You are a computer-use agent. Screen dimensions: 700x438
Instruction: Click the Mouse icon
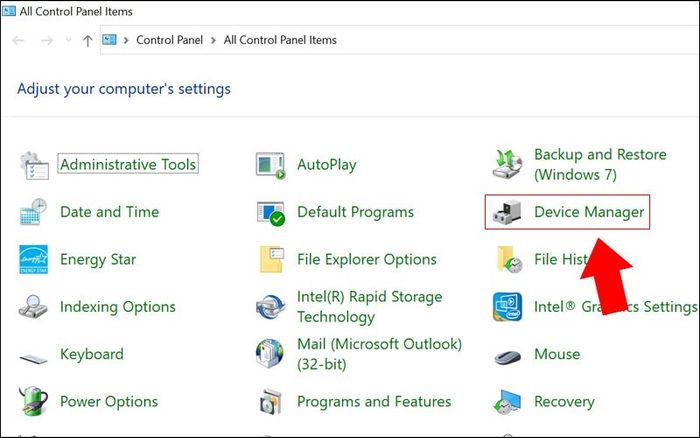point(508,357)
